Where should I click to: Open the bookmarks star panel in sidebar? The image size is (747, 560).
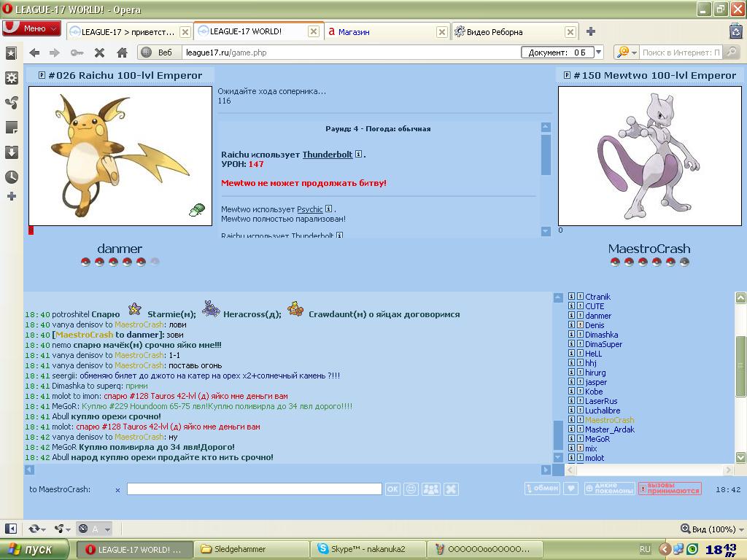click(12, 52)
